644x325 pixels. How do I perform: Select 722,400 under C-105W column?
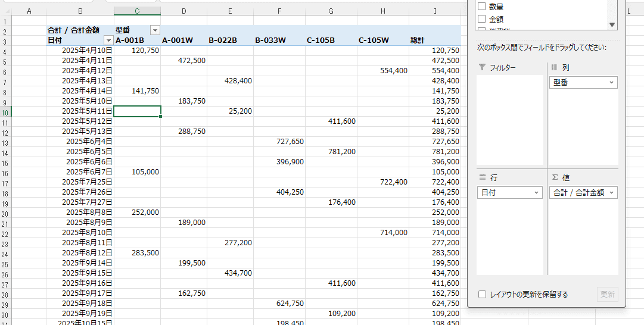click(x=383, y=182)
